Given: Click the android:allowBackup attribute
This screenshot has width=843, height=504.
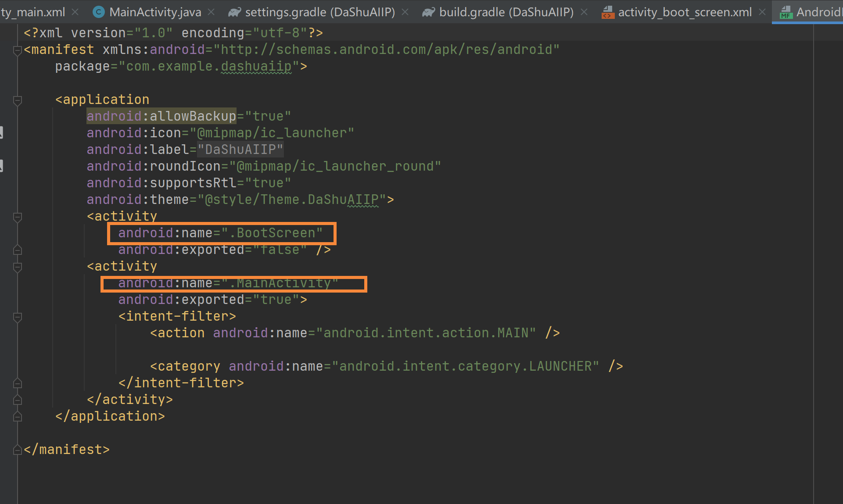Looking at the screenshot, I should pyautogui.click(x=161, y=116).
